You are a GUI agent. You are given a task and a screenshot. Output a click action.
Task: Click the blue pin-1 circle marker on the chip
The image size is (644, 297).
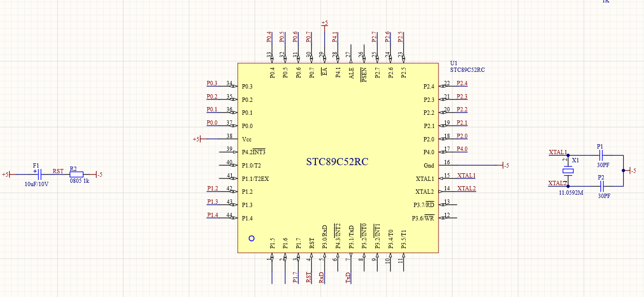(x=252, y=238)
